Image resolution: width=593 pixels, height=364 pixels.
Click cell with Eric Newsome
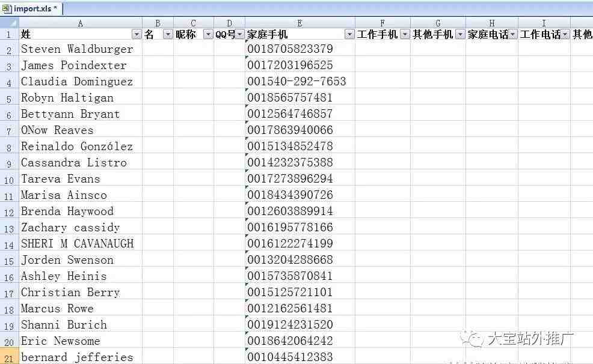(81, 341)
